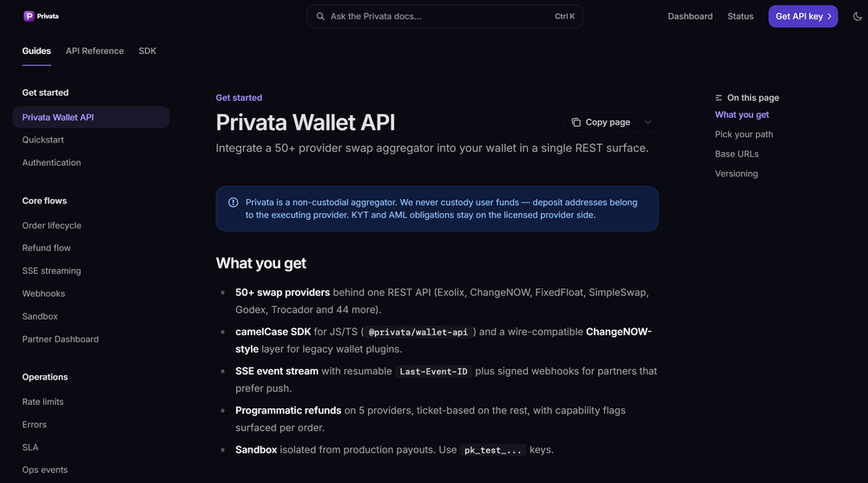Select the Guides tab
This screenshot has width=868, height=483.
pyautogui.click(x=36, y=51)
